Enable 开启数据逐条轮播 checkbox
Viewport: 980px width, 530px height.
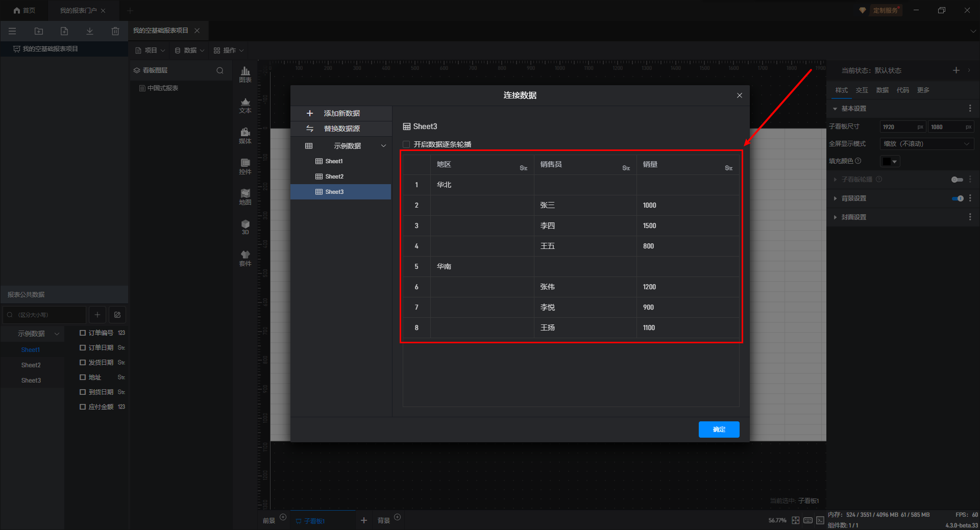point(406,144)
